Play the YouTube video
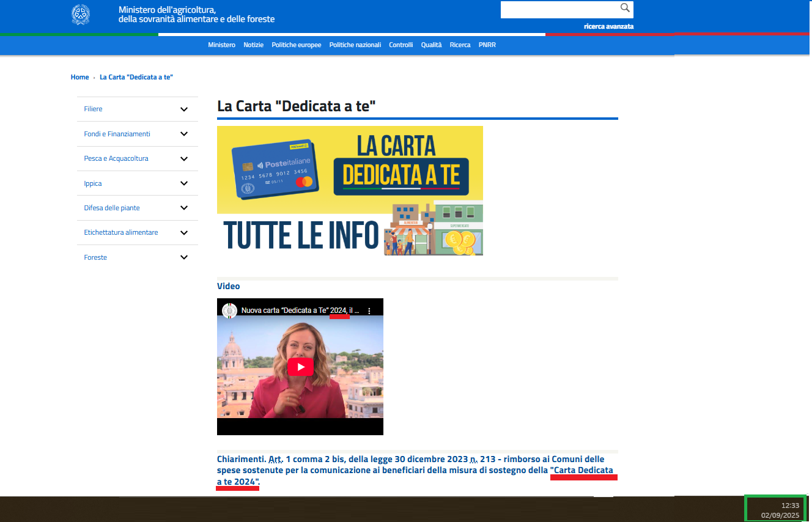The height and width of the screenshot is (522, 812). click(300, 367)
